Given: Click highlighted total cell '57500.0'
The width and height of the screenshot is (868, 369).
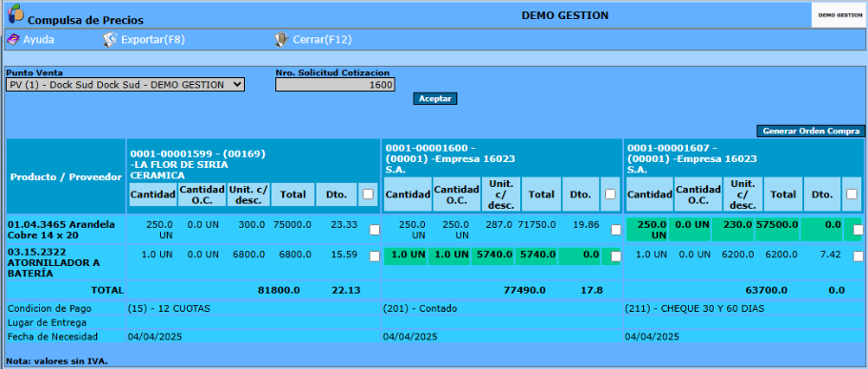Looking at the screenshot, I should click(x=777, y=225).
